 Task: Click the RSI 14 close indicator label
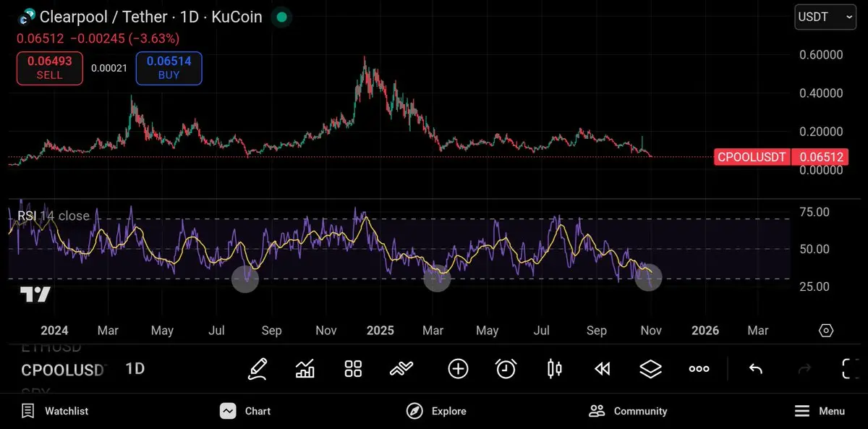(54, 216)
